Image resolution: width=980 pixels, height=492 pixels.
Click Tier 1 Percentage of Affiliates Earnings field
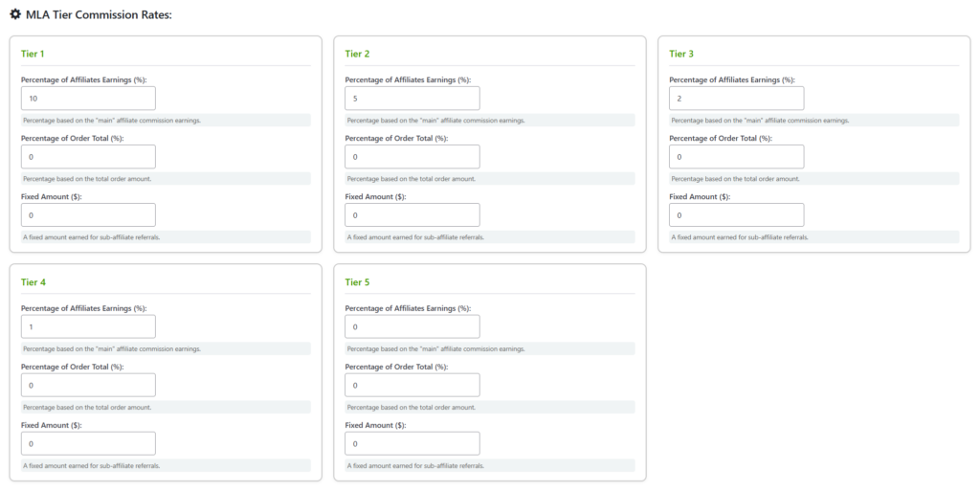(88, 99)
